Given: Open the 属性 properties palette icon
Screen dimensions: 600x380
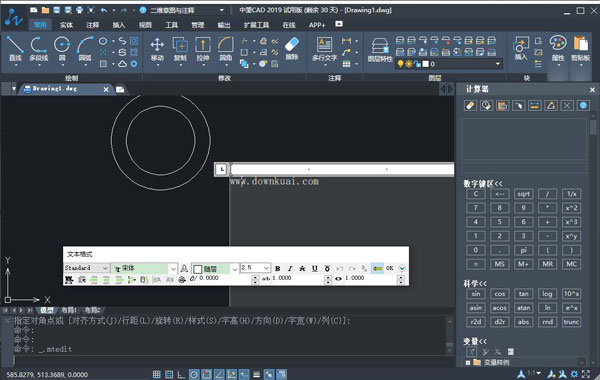Looking at the screenshot, I should pos(558,48).
